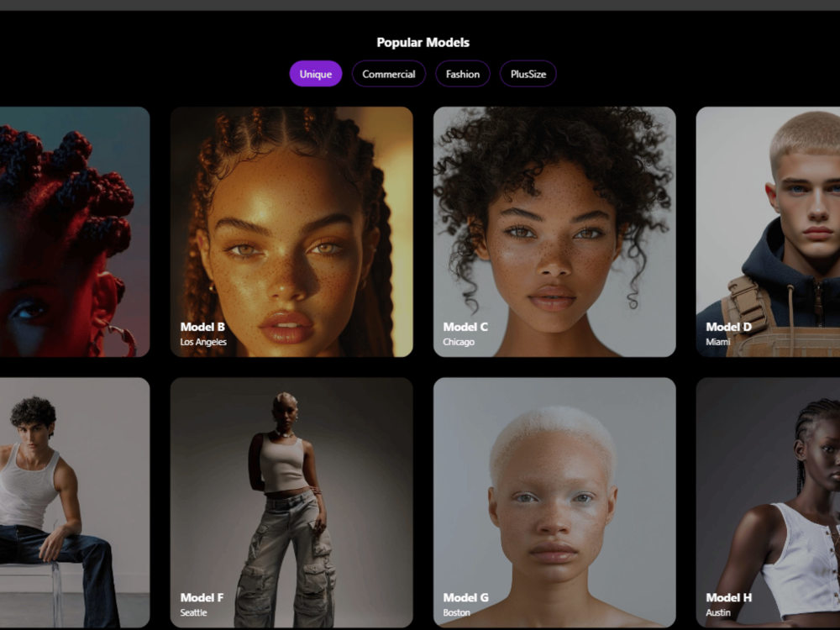Viewport: 840px width, 630px height.
Task: Open Model F card from Seattle
Action: click(x=291, y=502)
